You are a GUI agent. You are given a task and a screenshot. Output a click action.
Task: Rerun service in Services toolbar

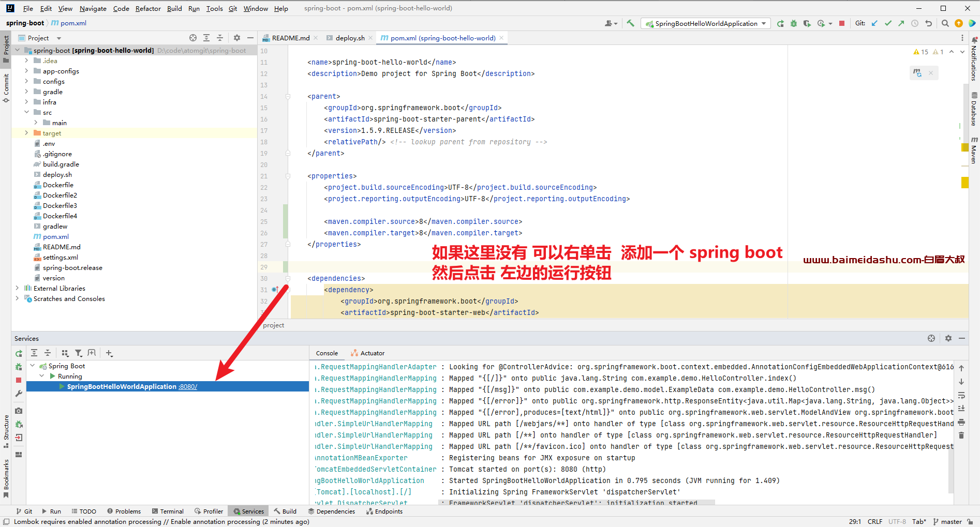tap(19, 353)
